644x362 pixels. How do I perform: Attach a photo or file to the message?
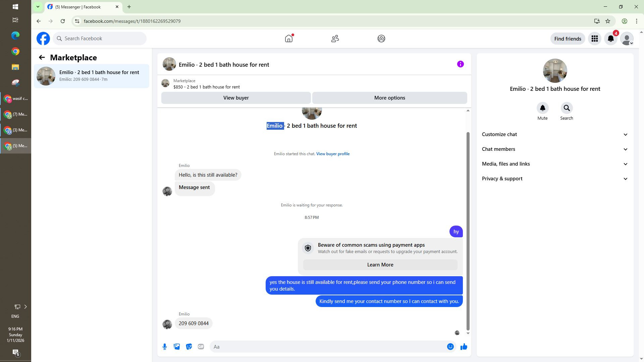coord(177,347)
